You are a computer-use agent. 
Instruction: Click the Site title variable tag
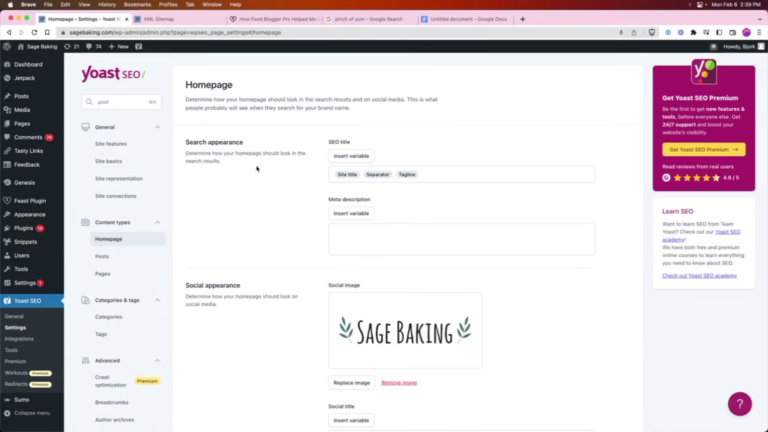tap(347, 174)
